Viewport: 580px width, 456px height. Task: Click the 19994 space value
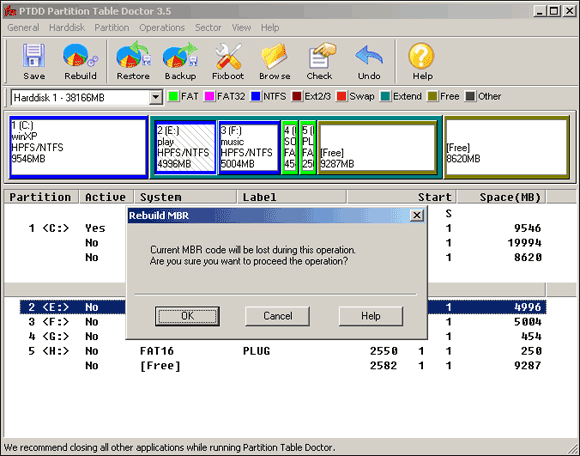[525, 243]
